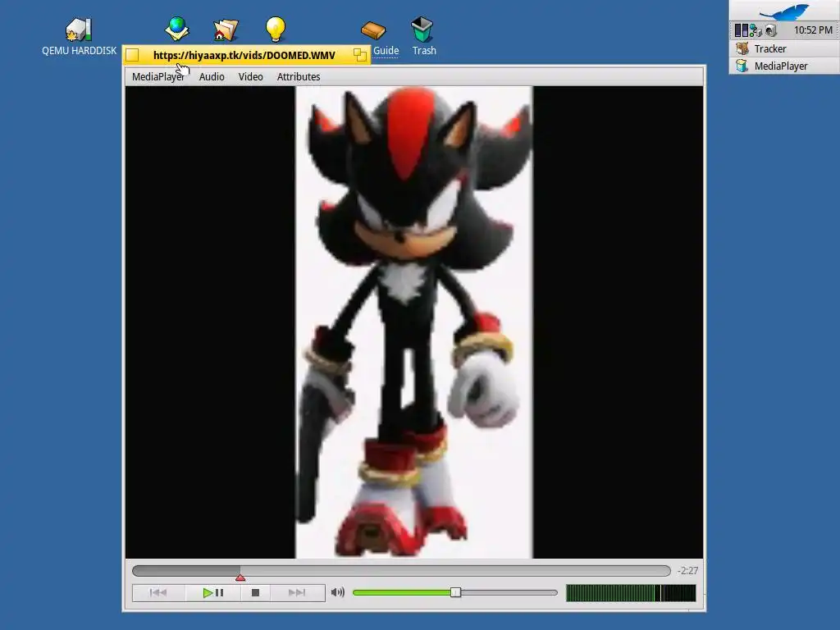Click the audio peak level meter
The width and height of the screenshot is (840, 630).
[631, 593]
